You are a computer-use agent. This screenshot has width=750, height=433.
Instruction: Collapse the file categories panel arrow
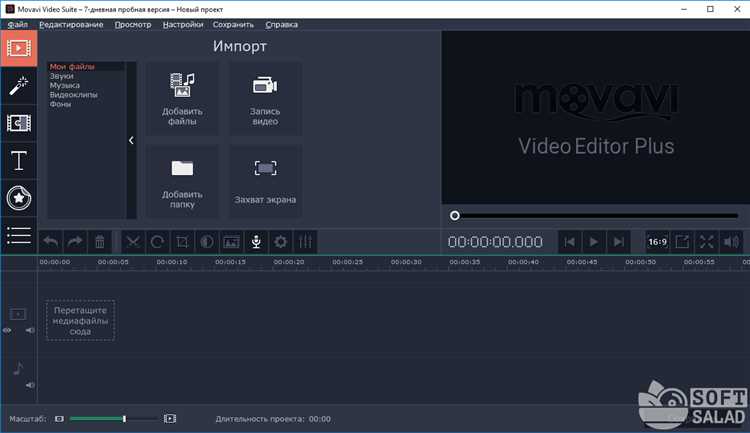click(131, 140)
